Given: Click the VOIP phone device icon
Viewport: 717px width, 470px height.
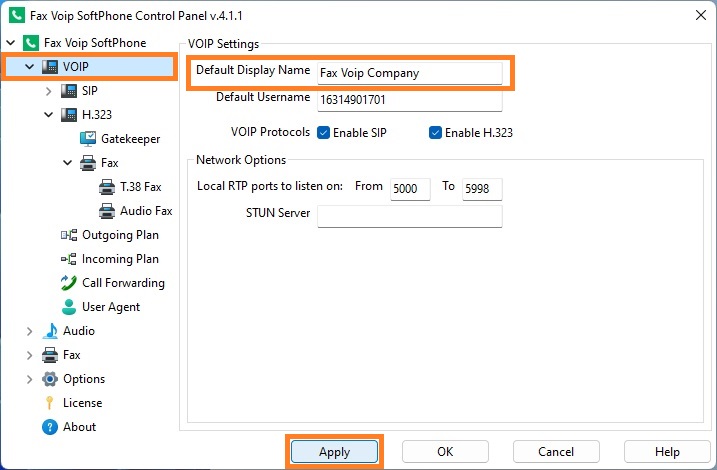Looking at the screenshot, I should click(x=50, y=67).
